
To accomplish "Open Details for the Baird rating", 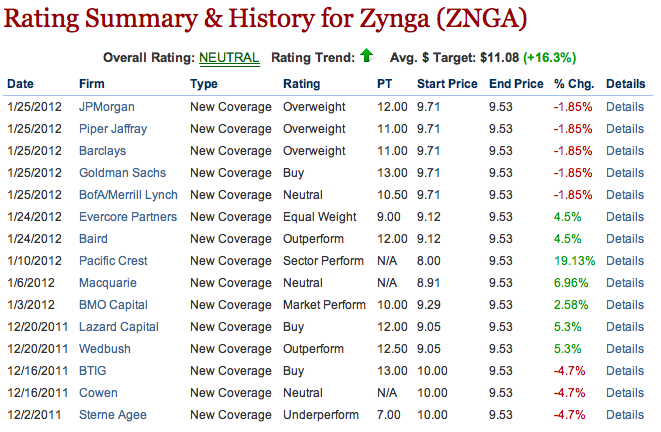I will point(625,238).
